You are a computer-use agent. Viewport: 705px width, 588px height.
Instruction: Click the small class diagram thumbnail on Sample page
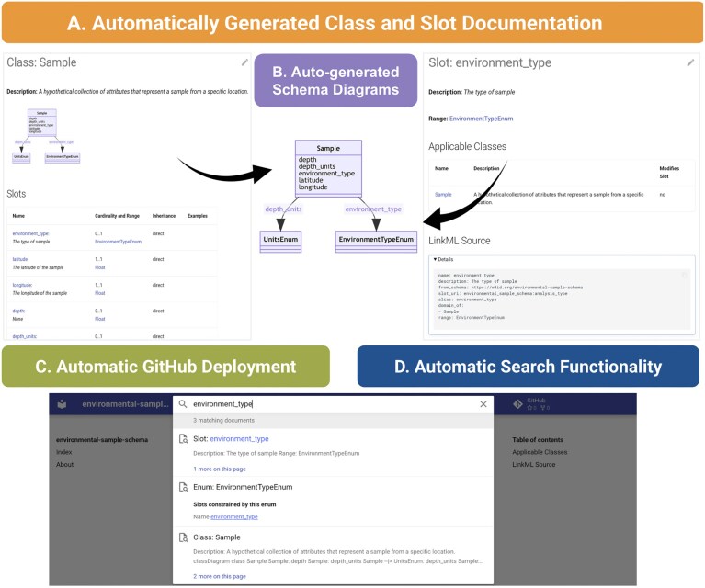pos(46,136)
